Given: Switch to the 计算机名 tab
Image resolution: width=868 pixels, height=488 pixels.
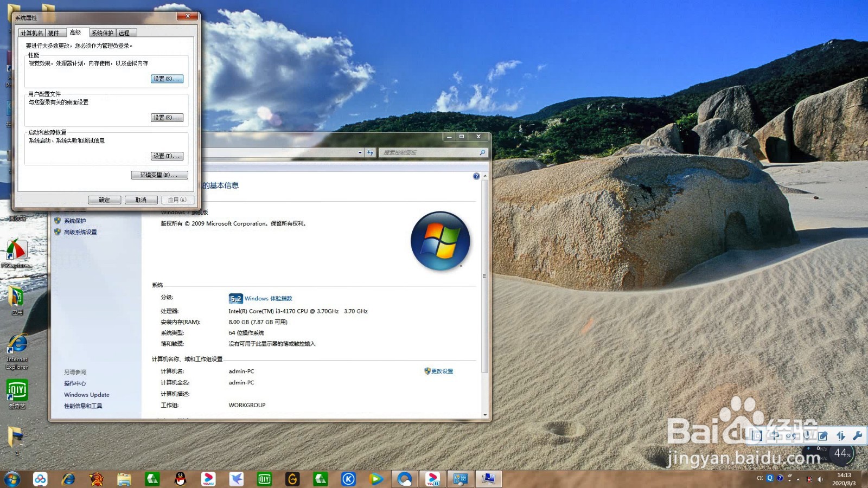Looking at the screenshot, I should 32,33.
